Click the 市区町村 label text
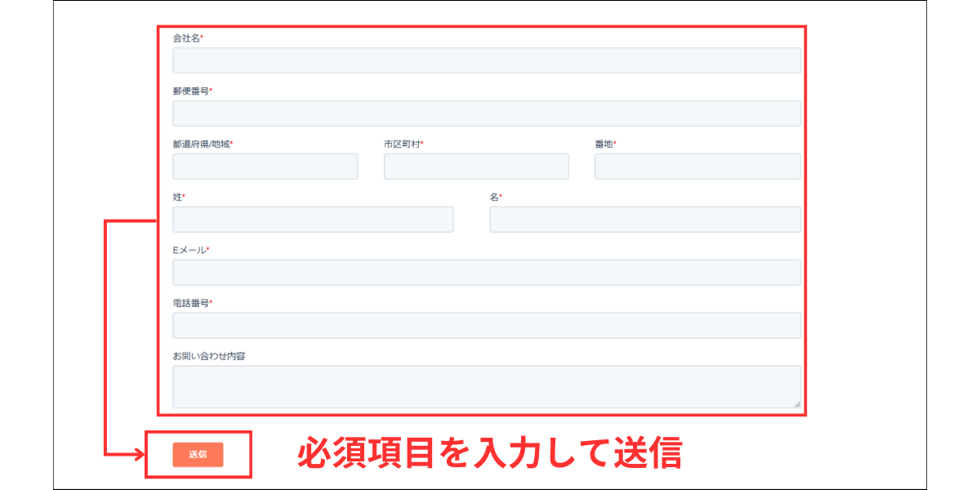Image resolution: width=980 pixels, height=490 pixels. pyautogui.click(x=402, y=145)
